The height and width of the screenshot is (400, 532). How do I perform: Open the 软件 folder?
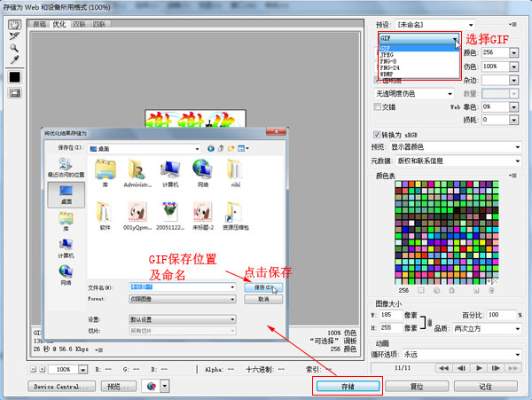point(105,216)
